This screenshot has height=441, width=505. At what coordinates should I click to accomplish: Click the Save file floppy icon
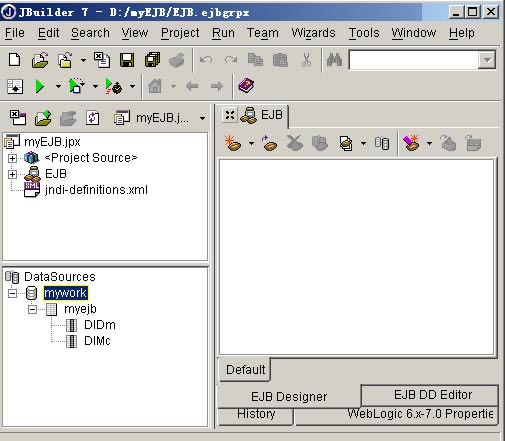tap(127, 60)
